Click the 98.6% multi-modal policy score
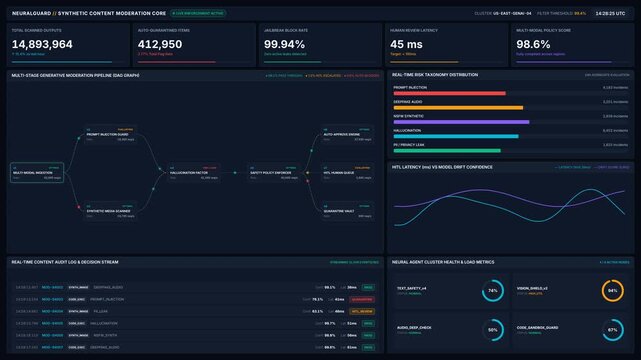 tap(533, 44)
